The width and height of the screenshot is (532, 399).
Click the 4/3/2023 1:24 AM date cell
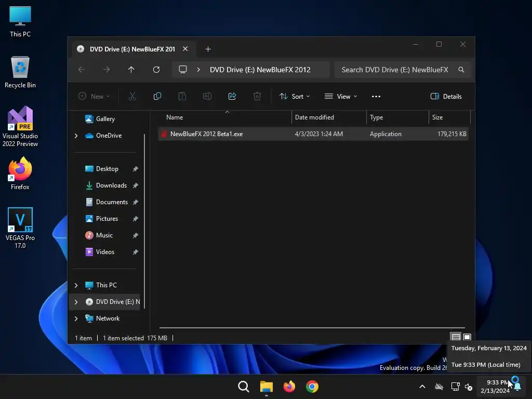coord(319,134)
